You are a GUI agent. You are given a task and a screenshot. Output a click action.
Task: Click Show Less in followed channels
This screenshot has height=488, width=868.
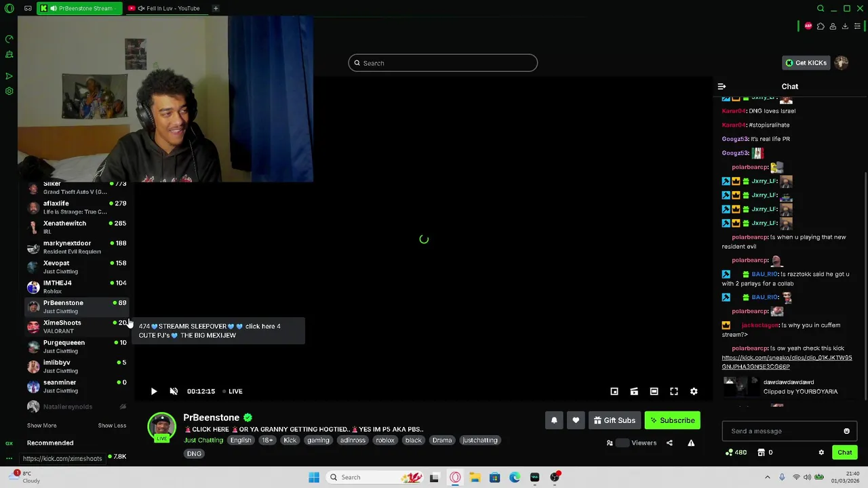point(112,426)
